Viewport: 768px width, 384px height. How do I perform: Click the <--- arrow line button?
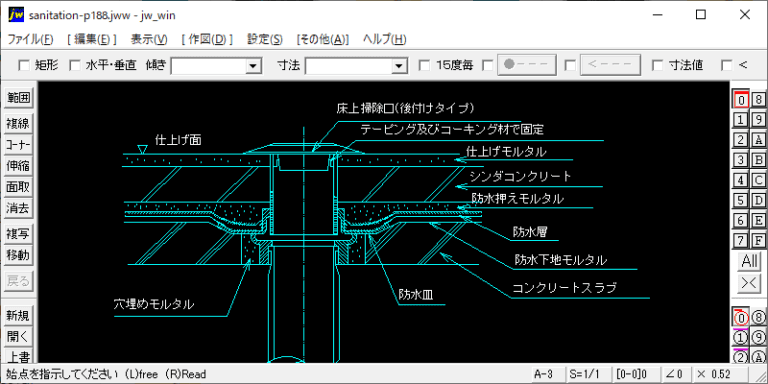point(610,65)
